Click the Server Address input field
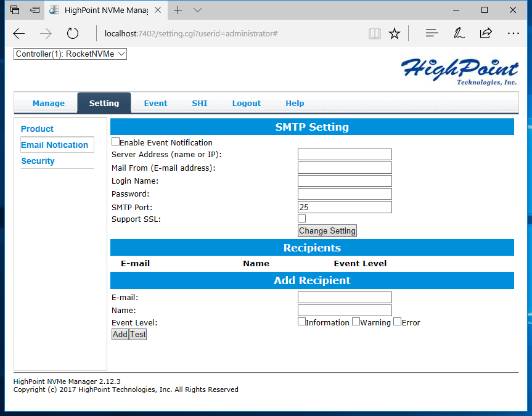Image resolution: width=532 pixels, height=416 pixels. click(345, 155)
